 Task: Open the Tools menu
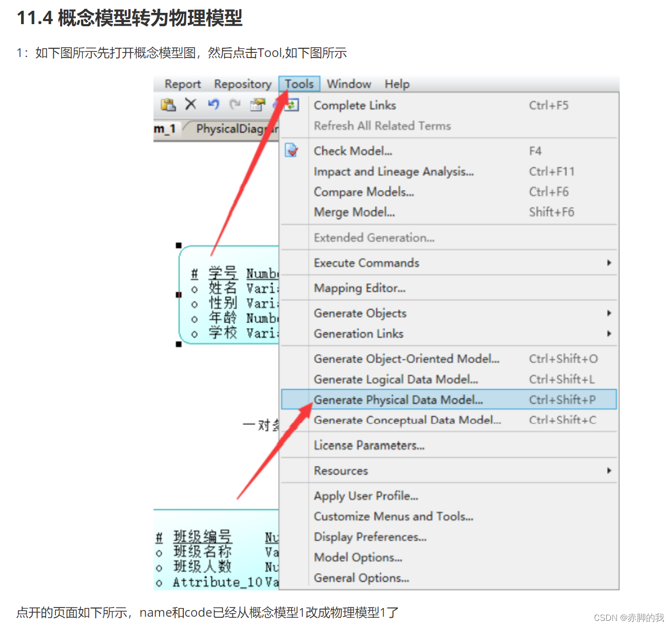[299, 84]
